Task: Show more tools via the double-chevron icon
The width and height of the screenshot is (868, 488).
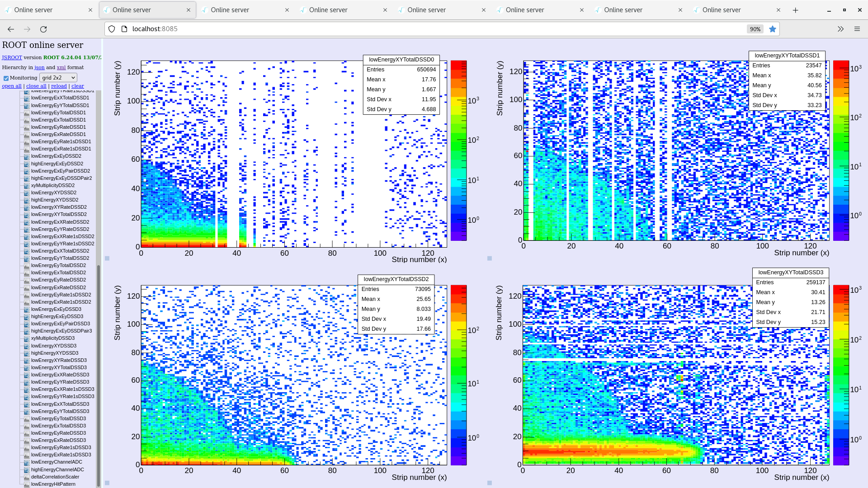Action: (x=840, y=29)
